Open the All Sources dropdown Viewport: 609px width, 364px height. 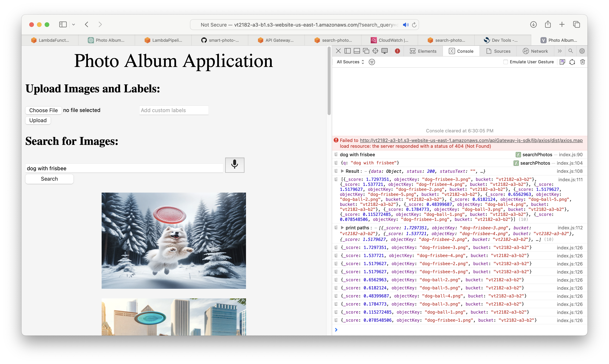coord(350,62)
